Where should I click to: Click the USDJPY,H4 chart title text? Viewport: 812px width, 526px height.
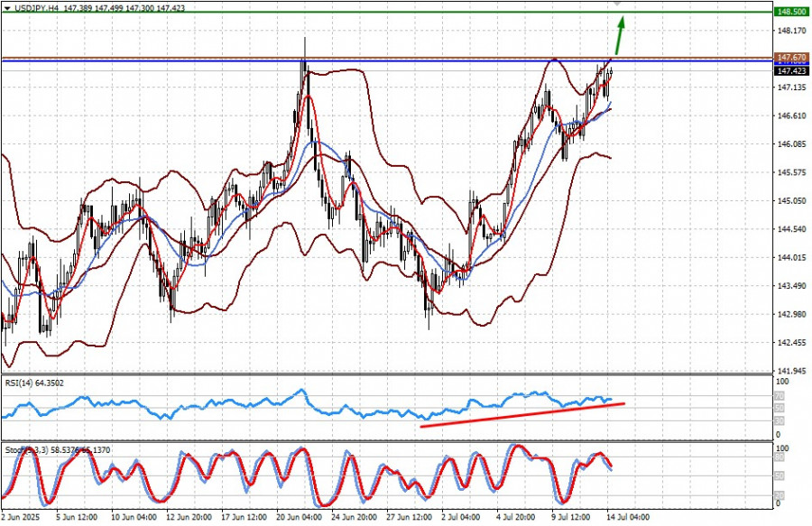point(37,8)
